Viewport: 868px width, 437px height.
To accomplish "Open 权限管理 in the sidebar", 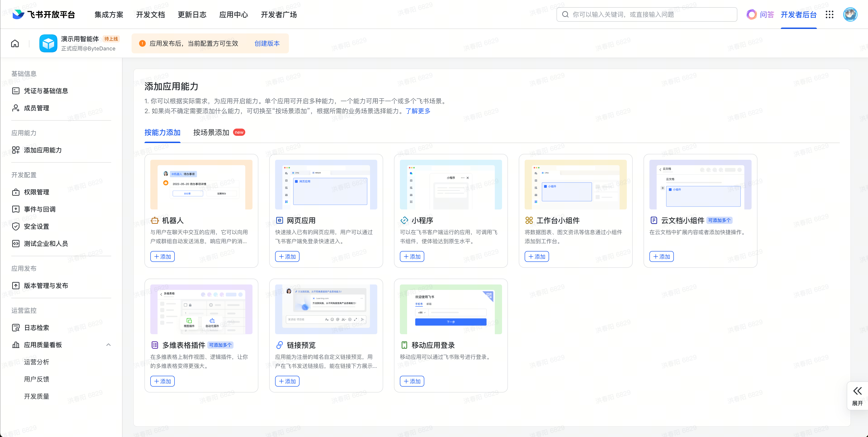I will [x=36, y=192].
